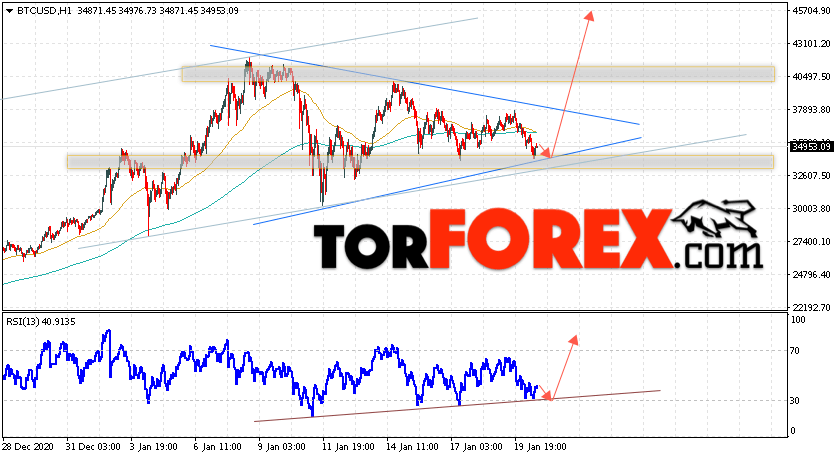Click the 19 Jan 19:00 time label
This screenshot has width=838, height=458.
coord(540,447)
